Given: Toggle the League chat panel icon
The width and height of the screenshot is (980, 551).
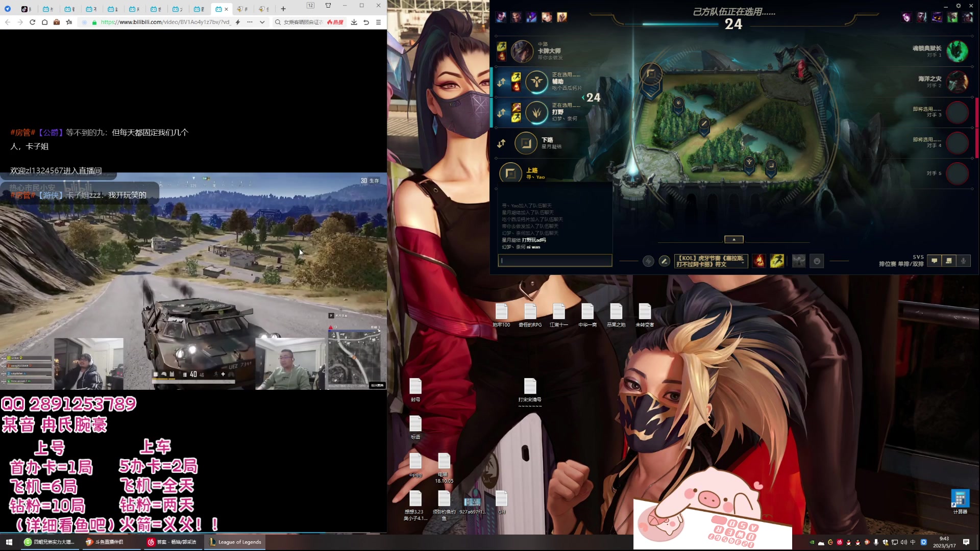Looking at the screenshot, I should 934,261.
